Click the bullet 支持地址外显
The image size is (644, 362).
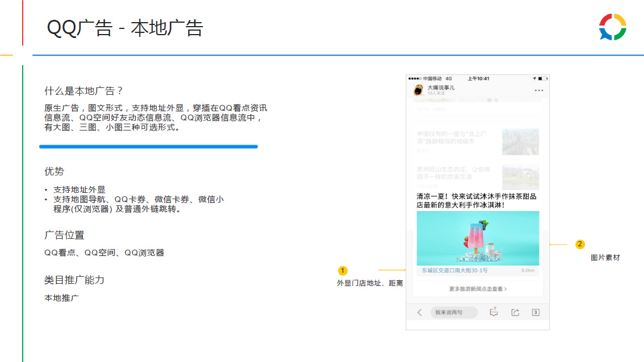[79, 190]
